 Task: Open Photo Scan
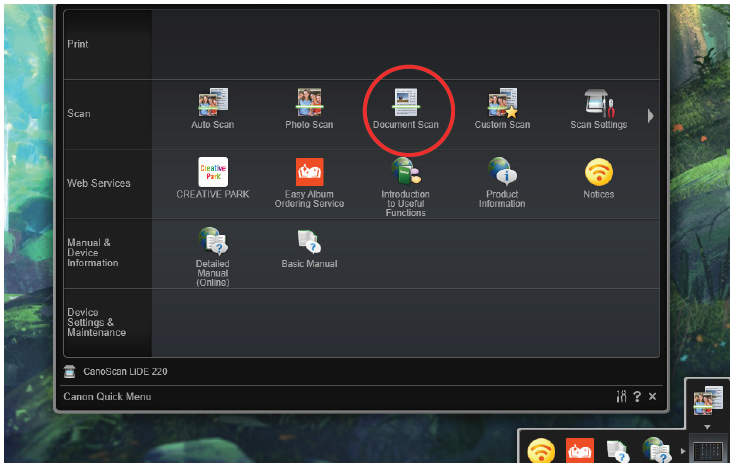click(310, 109)
